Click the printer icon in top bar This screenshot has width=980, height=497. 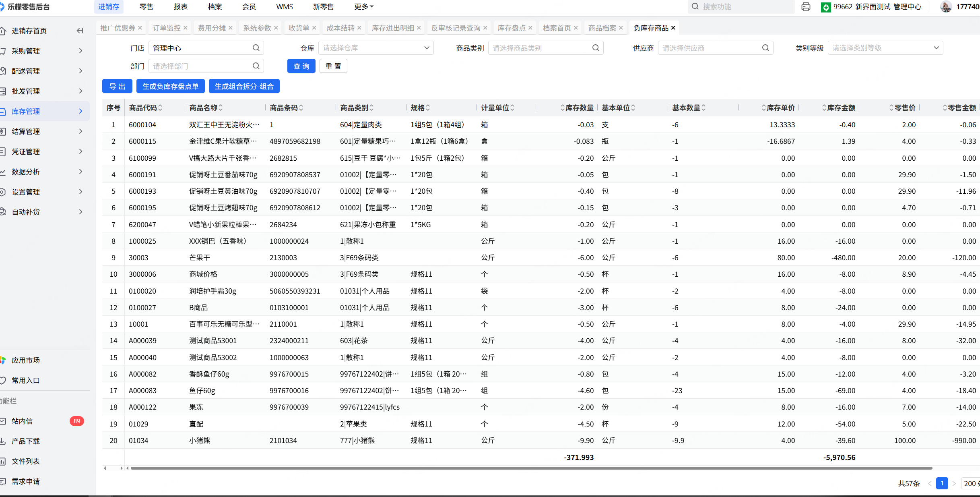(x=805, y=7)
